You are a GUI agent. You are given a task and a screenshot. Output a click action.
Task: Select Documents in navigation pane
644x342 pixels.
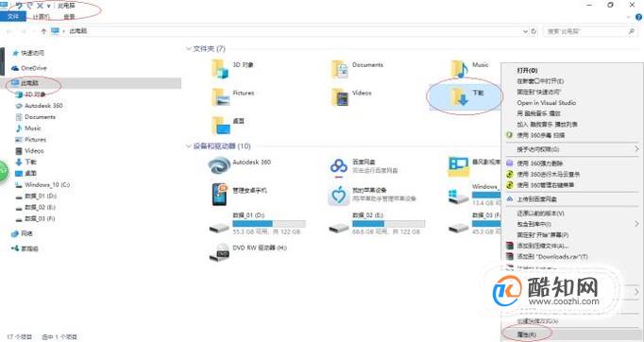[40, 117]
